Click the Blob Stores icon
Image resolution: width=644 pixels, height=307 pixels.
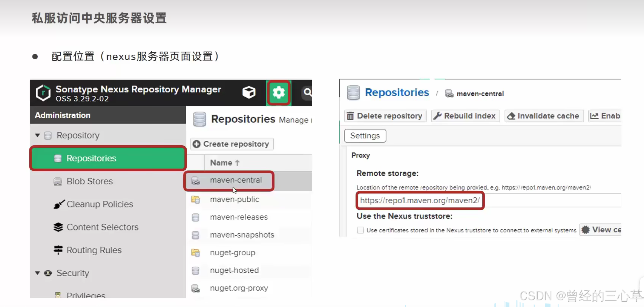58,182
